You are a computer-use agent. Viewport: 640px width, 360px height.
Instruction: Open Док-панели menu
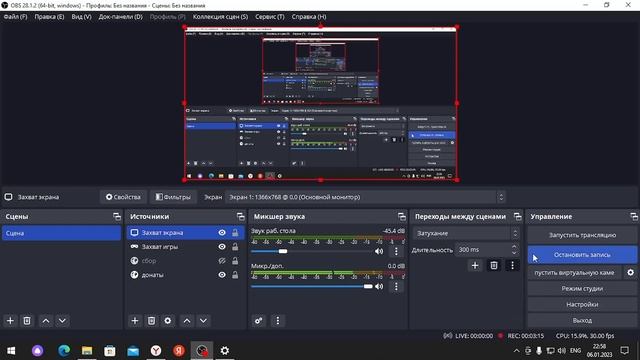pos(120,17)
